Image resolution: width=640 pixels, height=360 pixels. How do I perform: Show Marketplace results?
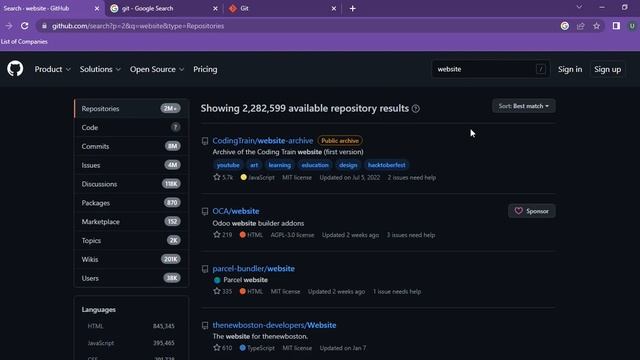(131, 222)
